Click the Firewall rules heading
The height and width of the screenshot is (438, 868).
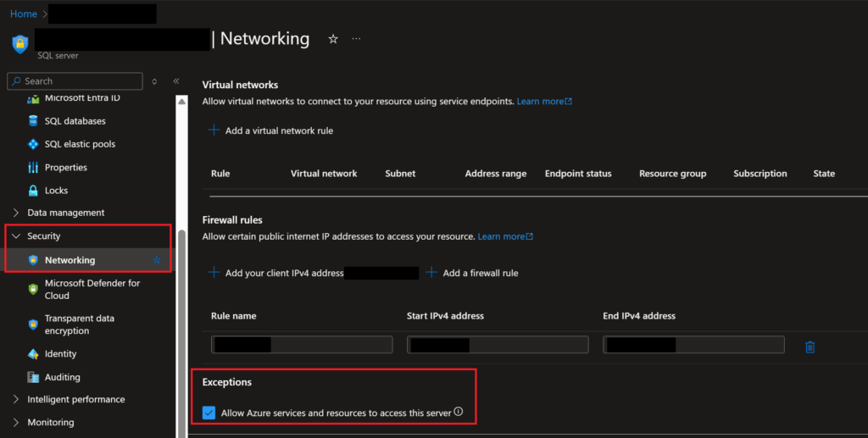[x=232, y=220]
